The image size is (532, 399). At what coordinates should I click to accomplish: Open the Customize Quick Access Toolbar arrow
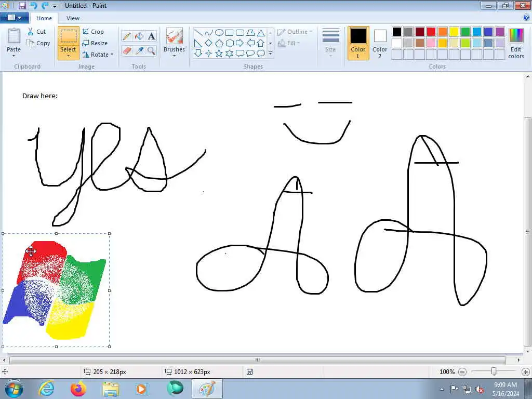coord(55,6)
